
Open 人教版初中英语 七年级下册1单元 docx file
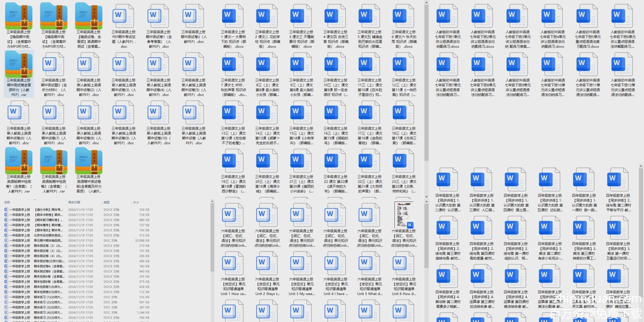click(x=447, y=25)
